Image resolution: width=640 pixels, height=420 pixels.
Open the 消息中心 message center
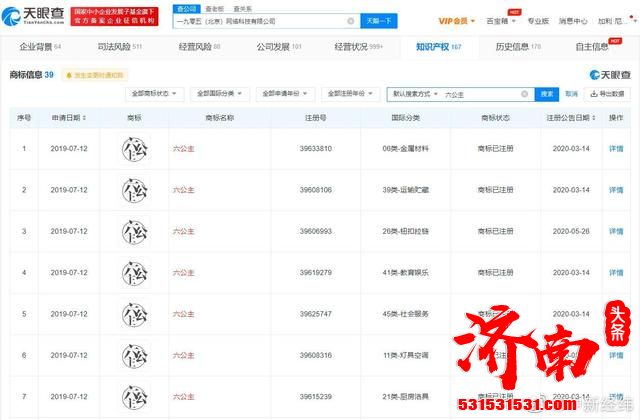(573, 21)
